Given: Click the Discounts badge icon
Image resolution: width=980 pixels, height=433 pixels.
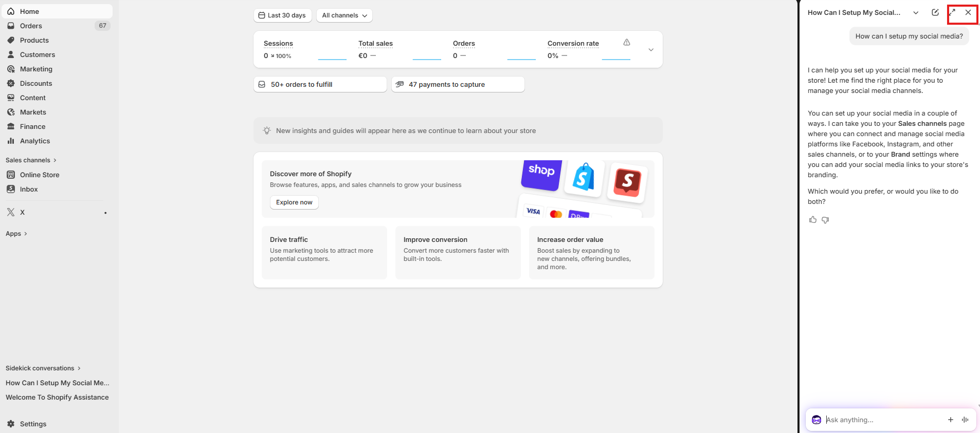Looking at the screenshot, I should pos(11,83).
